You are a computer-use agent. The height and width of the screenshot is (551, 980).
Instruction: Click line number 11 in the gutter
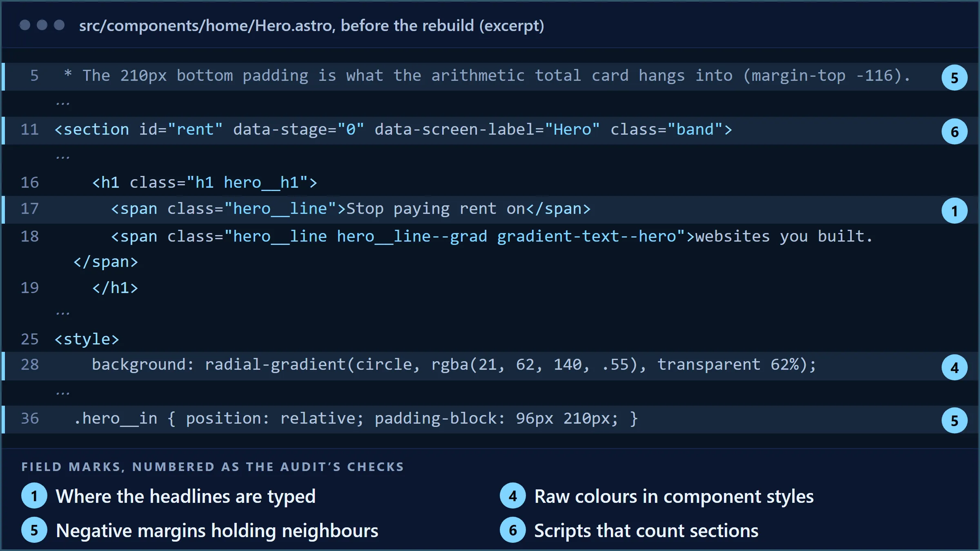point(30,130)
